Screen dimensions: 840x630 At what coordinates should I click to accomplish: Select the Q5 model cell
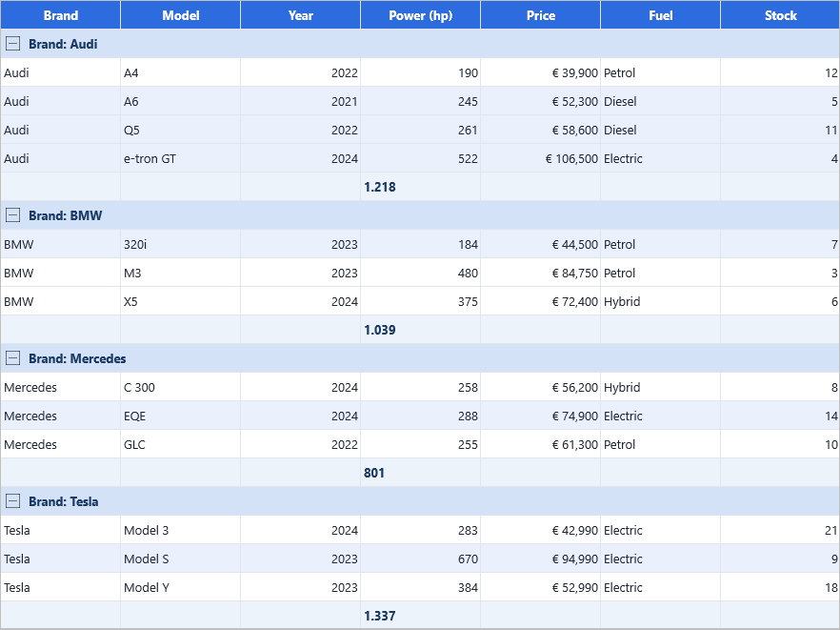(x=181, y=130)
